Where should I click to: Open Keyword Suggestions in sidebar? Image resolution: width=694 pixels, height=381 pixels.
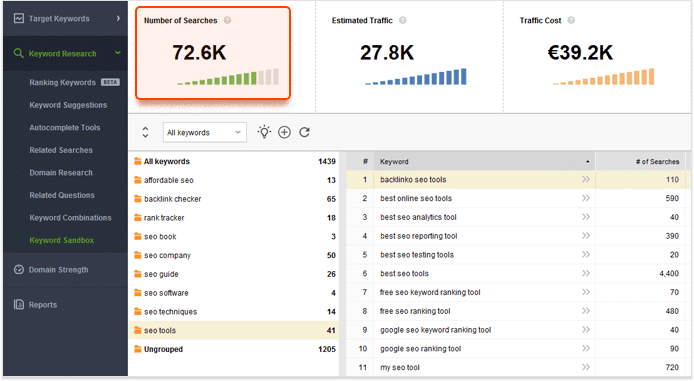(x=68, y=105)
